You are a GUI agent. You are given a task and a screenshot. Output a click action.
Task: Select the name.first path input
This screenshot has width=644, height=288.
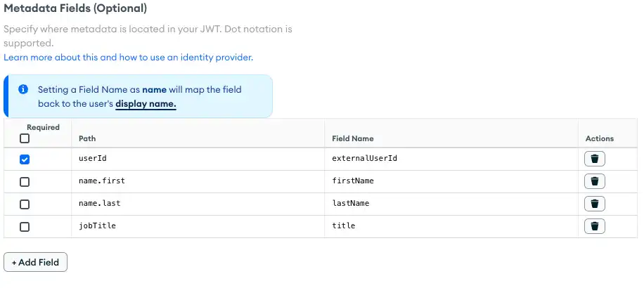(197, 181)
